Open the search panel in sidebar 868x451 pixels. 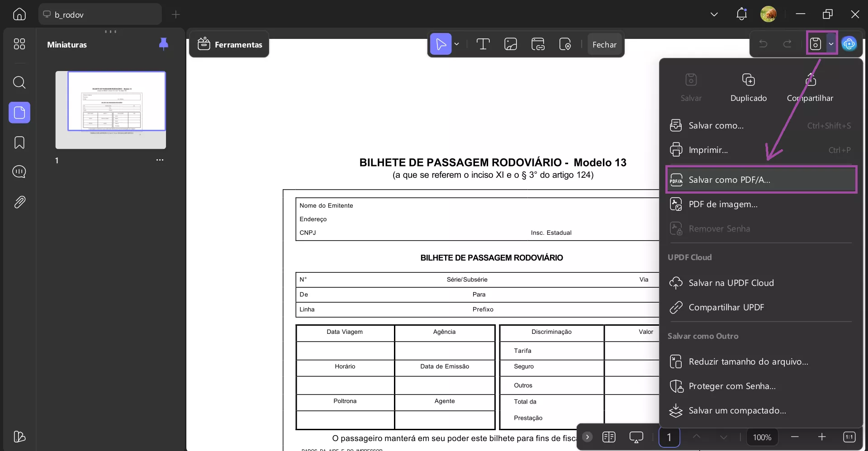coord(19,83)
